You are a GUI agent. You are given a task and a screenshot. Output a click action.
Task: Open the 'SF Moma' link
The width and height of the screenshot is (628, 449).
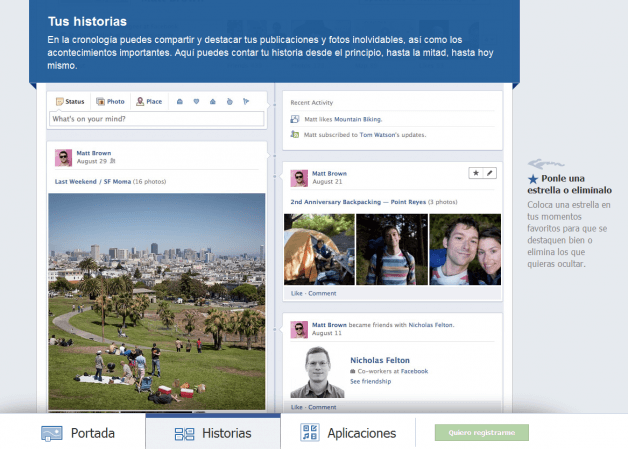pos(117,181)
